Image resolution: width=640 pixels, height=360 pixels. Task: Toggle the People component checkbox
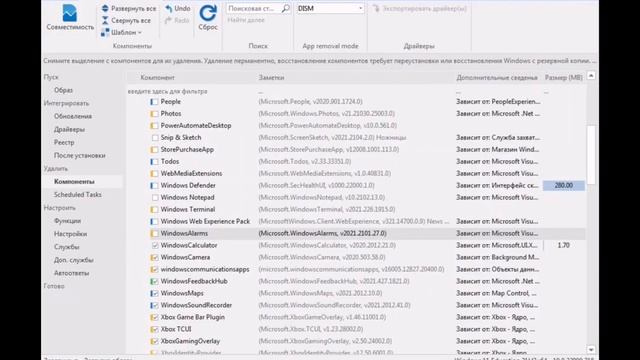tap(154, 102)
